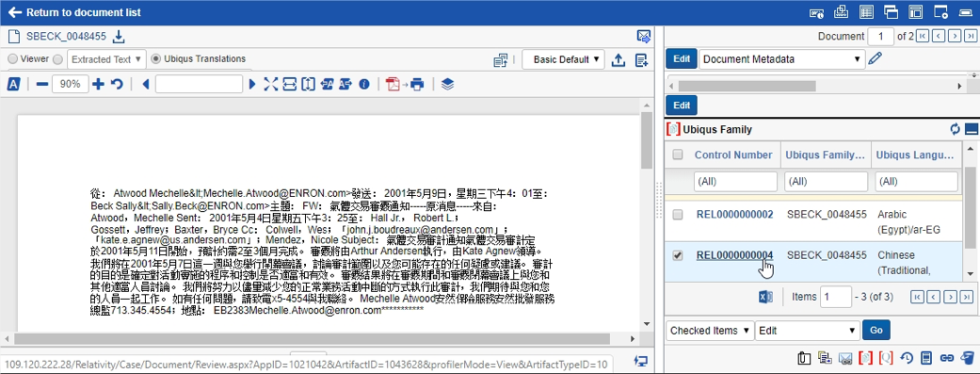Zoom out with the minus icon

42,84
